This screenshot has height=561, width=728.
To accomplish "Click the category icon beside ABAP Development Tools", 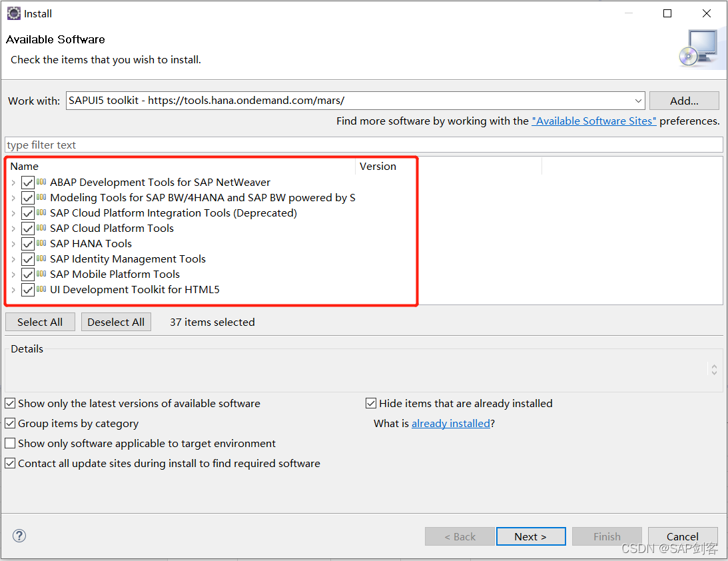I will pos(41,182).
